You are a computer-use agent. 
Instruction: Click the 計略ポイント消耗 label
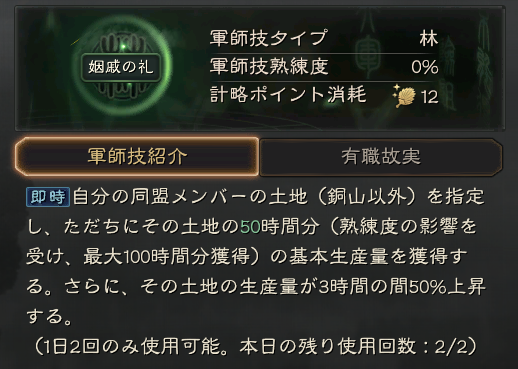[288, 95]
